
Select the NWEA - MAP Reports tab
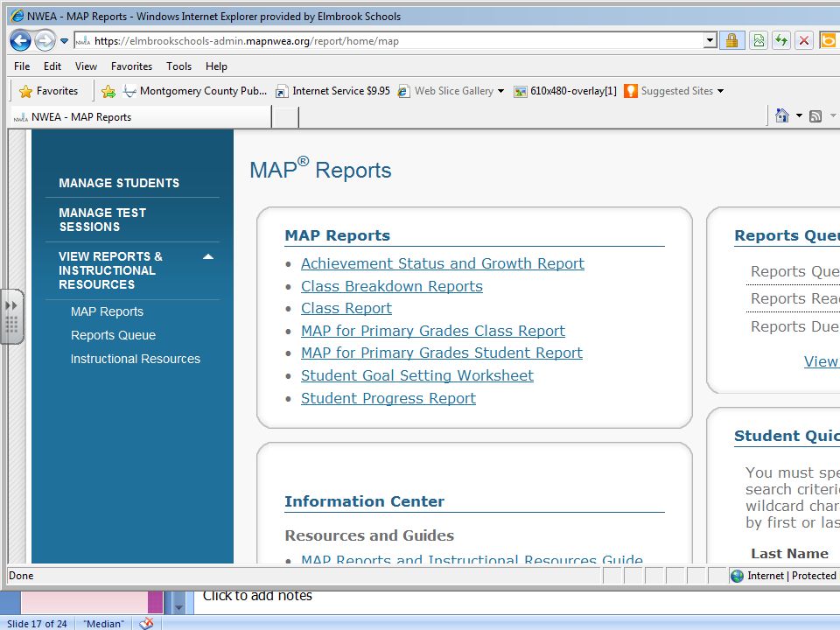point(140,117)
